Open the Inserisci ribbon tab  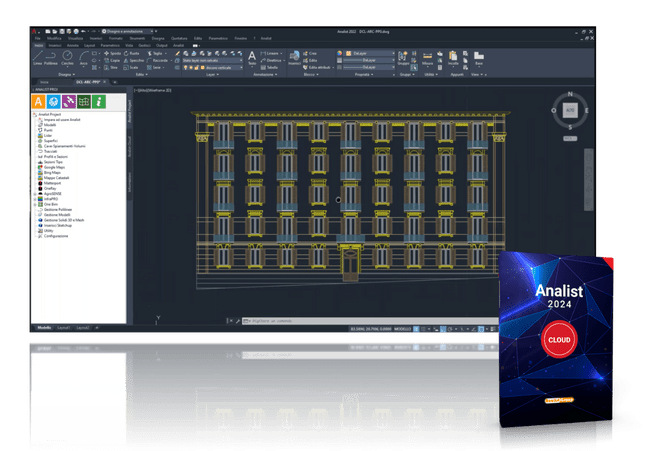click(56, 45)
